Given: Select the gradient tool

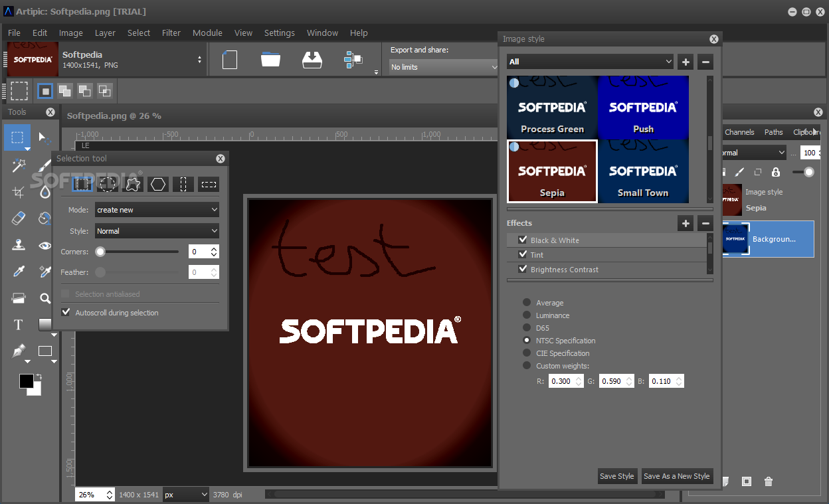Looking at the screenshot, I should [x=45, y=325].
